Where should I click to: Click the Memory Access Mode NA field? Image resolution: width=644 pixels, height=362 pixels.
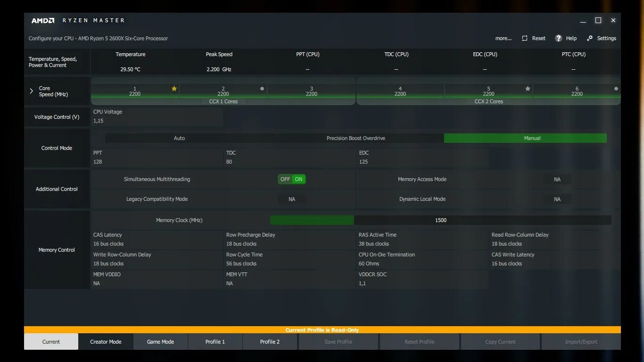557,179
